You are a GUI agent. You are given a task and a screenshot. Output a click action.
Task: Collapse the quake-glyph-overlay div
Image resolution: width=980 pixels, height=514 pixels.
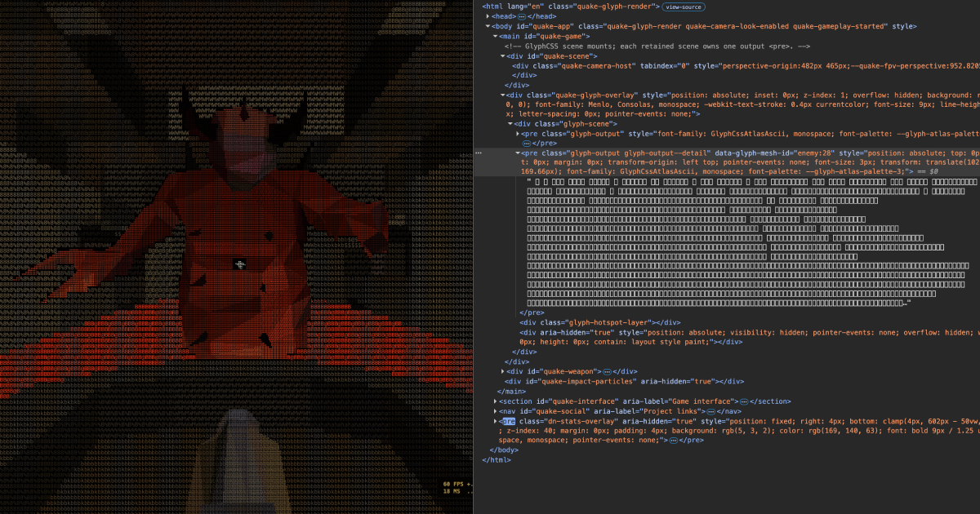point(501,95)
